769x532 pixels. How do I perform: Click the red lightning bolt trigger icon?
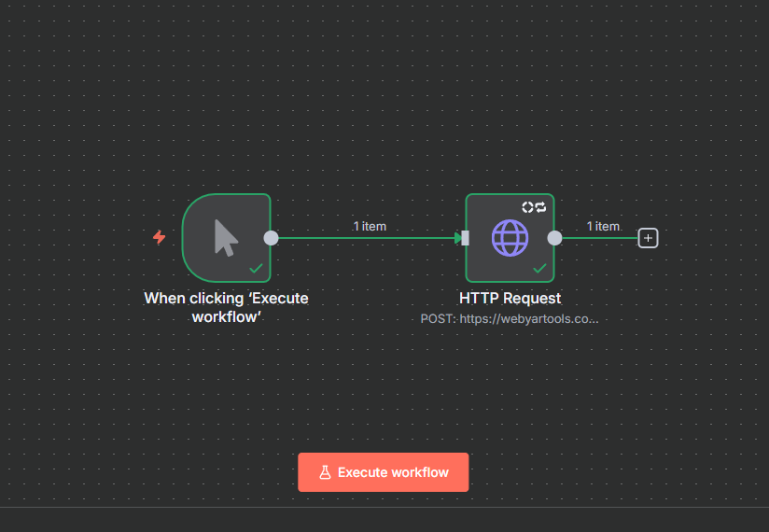tap(159, 237)
